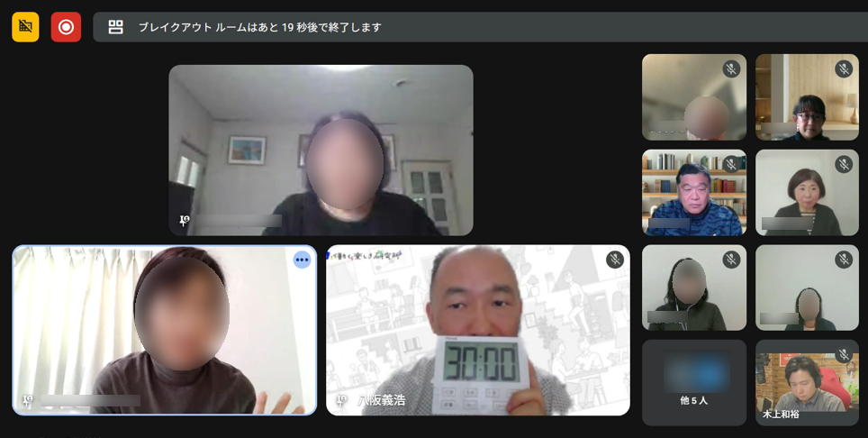The height and width of the screenshot is (438, 868).
Task: Click the red recording indicator button
Action: coord(66,27)
